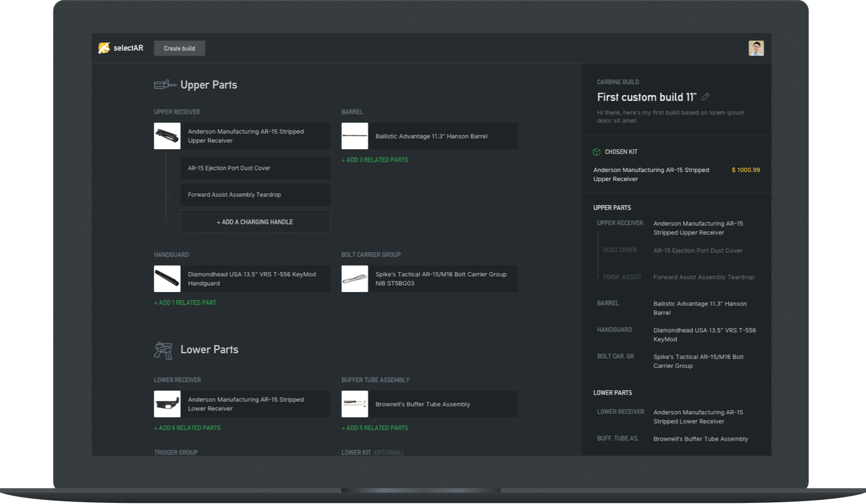Click summary Diamondhead T-556 KeyMod entry
This screenshot has height=504, width=866.
(x=705, y=335)
